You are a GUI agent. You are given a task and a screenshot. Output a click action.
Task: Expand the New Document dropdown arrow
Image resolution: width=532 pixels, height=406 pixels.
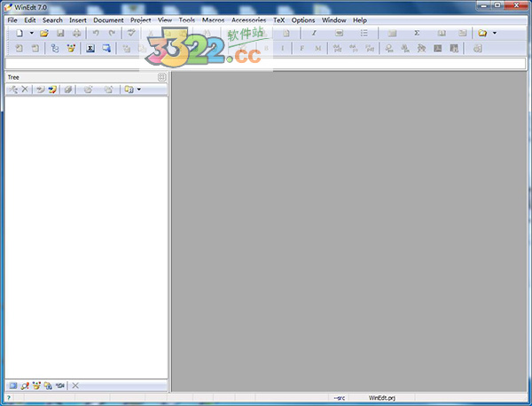(32, 33)
